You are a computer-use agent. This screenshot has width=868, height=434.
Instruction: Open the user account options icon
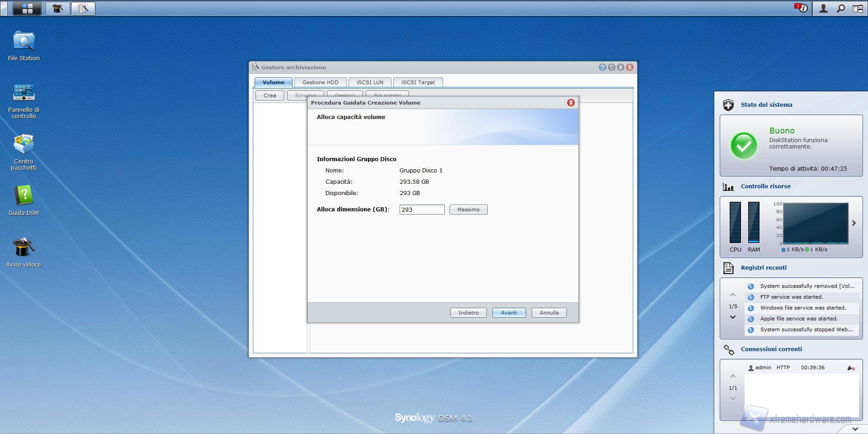click(x=823, y=9)
